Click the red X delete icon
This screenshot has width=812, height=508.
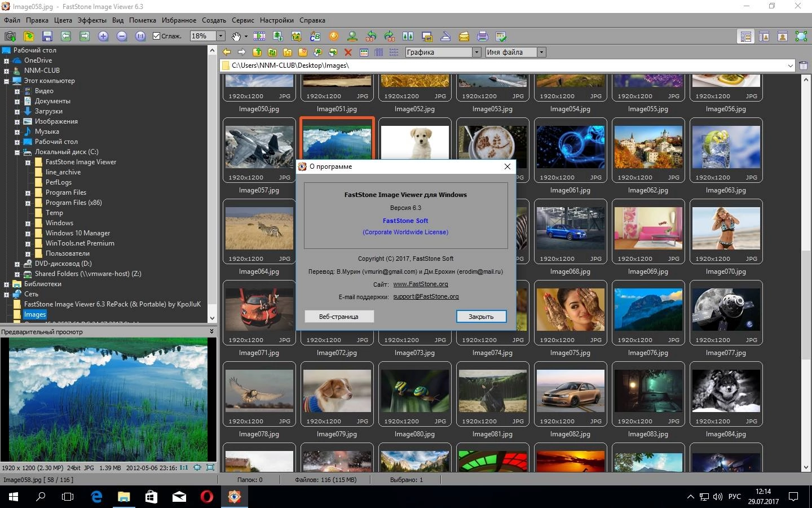click(348, 52)
